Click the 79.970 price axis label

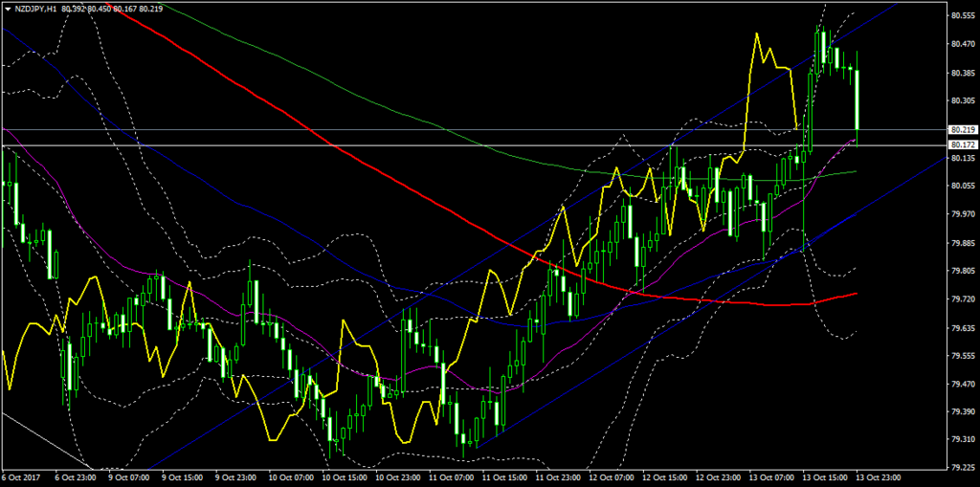(x=963, y=214)
